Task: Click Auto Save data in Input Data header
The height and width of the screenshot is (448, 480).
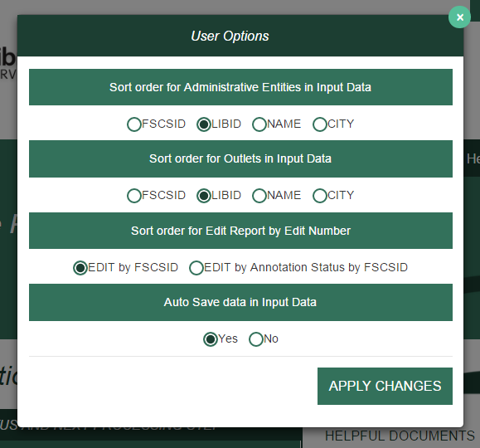Action: [x=240, y=303]
